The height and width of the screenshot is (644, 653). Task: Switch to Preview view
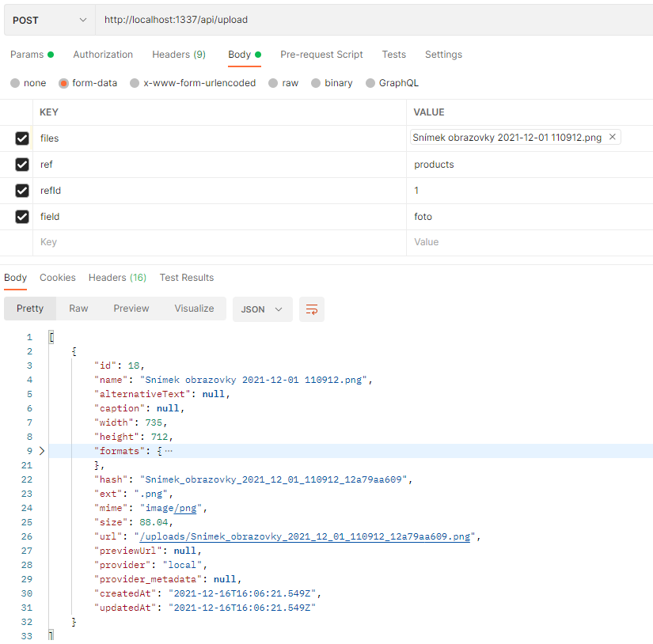tap(131, 309)
